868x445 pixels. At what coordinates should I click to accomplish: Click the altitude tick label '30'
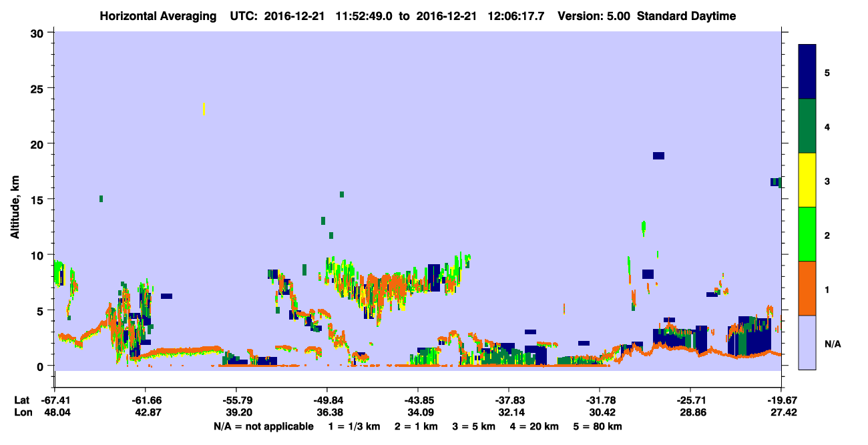39,33
